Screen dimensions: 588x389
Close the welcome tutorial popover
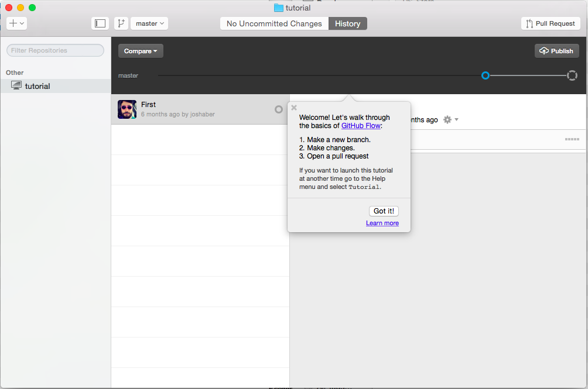point(294,108)
